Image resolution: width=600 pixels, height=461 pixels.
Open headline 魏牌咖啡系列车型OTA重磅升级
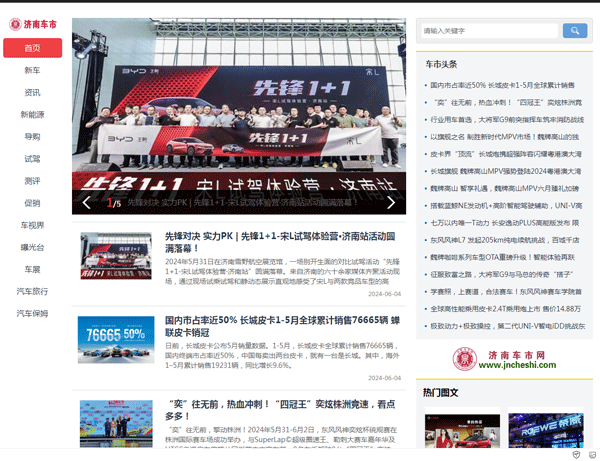tap(502, 257)
